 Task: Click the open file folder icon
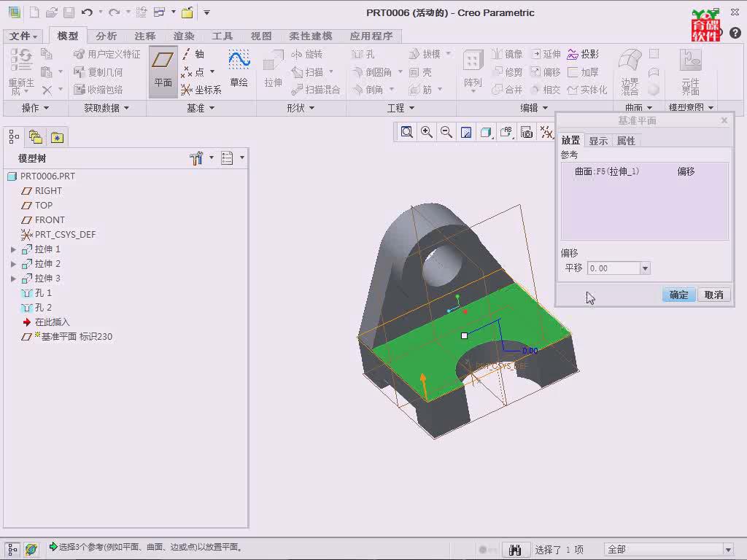(52, 12)
